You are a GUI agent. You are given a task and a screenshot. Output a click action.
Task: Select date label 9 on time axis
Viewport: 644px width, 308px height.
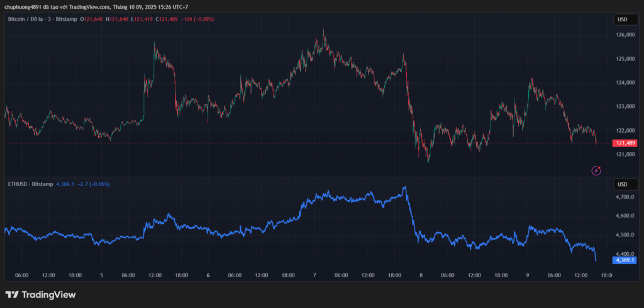527,275
